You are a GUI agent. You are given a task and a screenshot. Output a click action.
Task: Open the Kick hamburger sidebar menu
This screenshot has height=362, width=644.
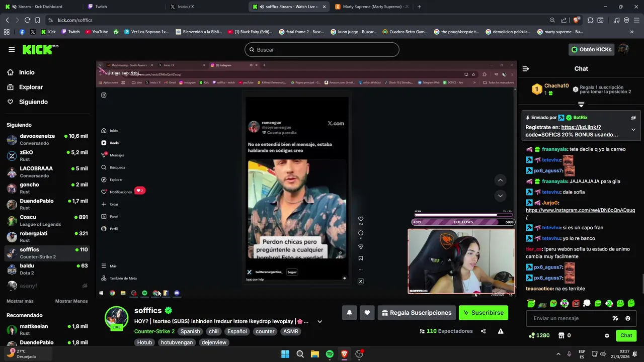[12, 49]
